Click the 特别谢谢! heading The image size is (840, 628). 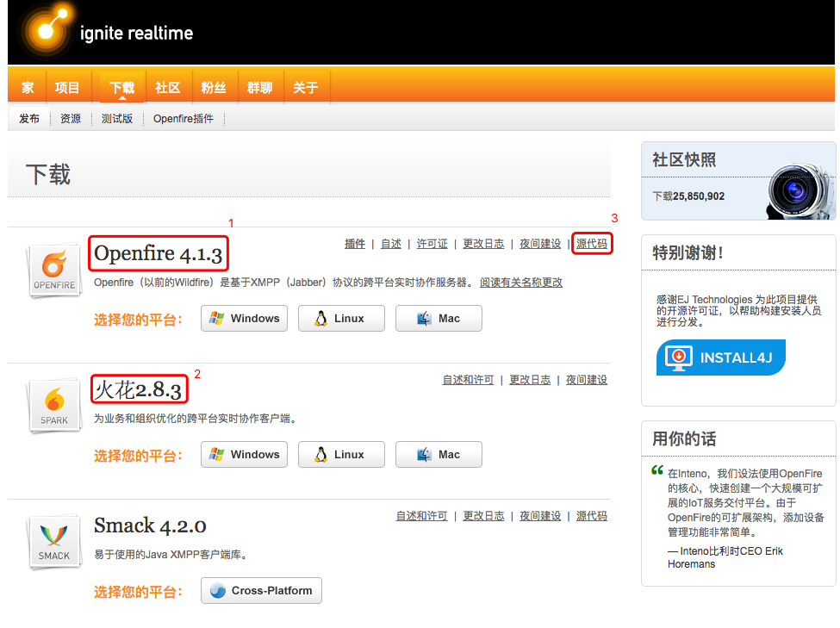pyautogui.click(x=688, y=252)
